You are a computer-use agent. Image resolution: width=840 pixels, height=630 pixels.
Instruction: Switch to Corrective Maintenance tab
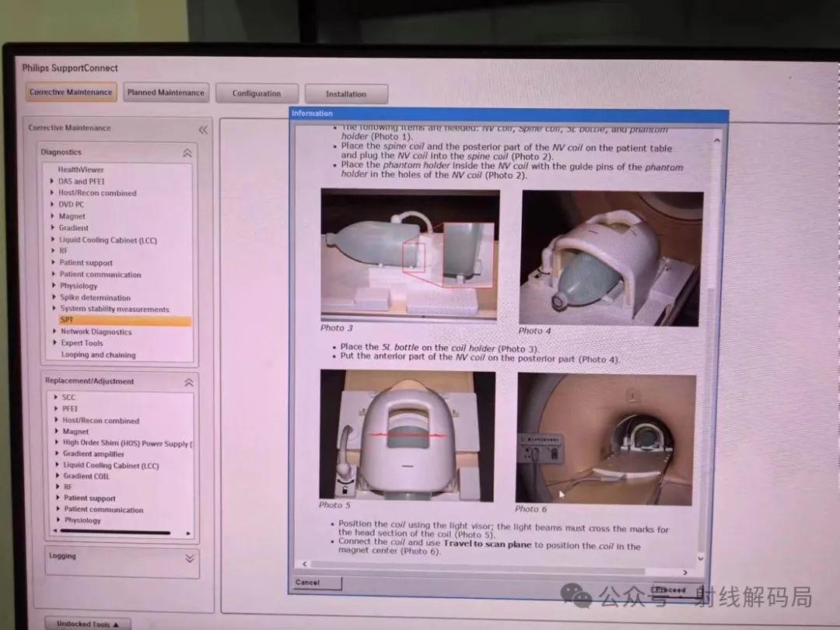click(71, 92)
